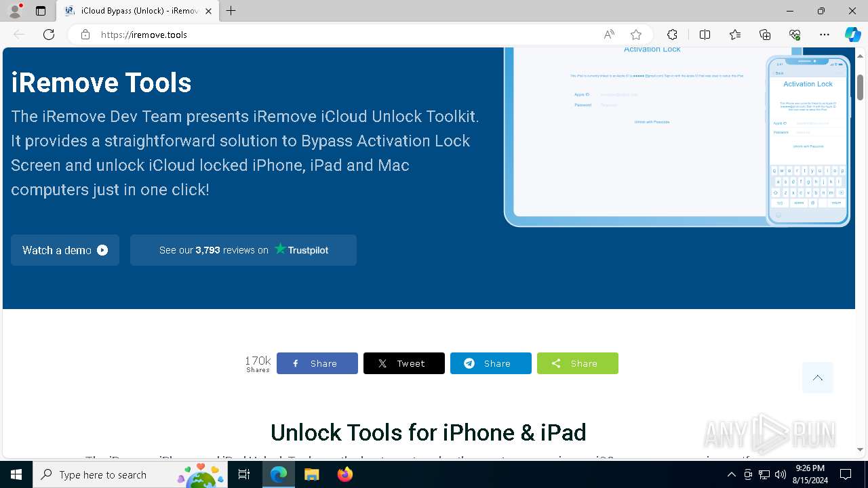The width and height of the screenshot is (868, 488).
Task: Open Browser essentials
Action: tap(795, 35)
